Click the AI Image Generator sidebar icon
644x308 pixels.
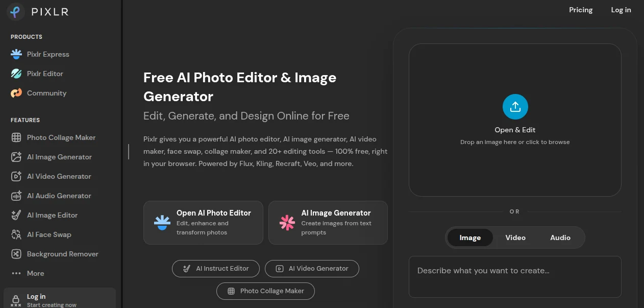point(16,157)
